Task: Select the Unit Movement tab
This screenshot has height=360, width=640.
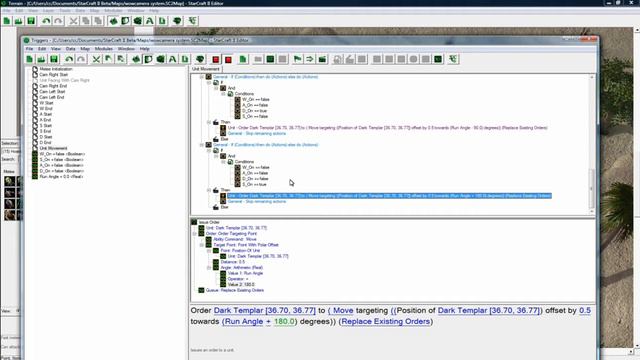Action: pyautogui.click(x=206, y=69)
